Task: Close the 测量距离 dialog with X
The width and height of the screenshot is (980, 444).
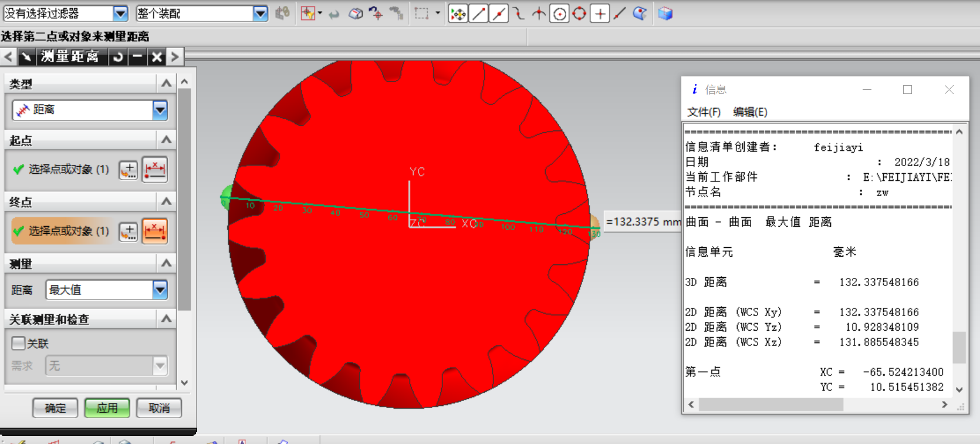Action: (x=157, y=57)
